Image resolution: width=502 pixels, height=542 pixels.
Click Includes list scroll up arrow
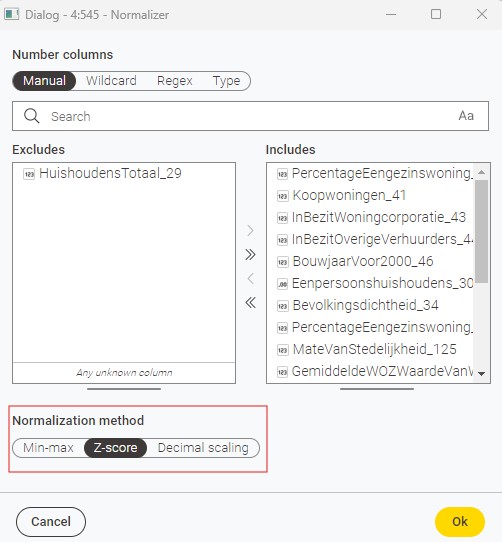click(x=481, y=172)
